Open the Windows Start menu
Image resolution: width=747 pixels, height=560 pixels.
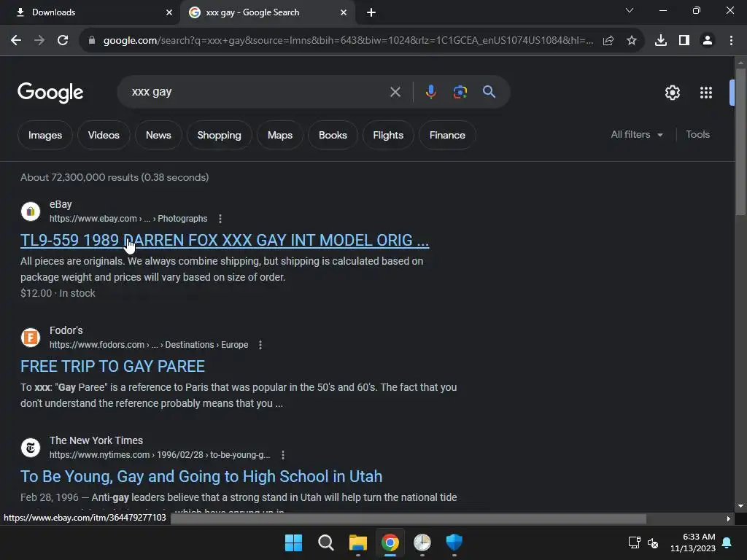[x=293, y=542]
